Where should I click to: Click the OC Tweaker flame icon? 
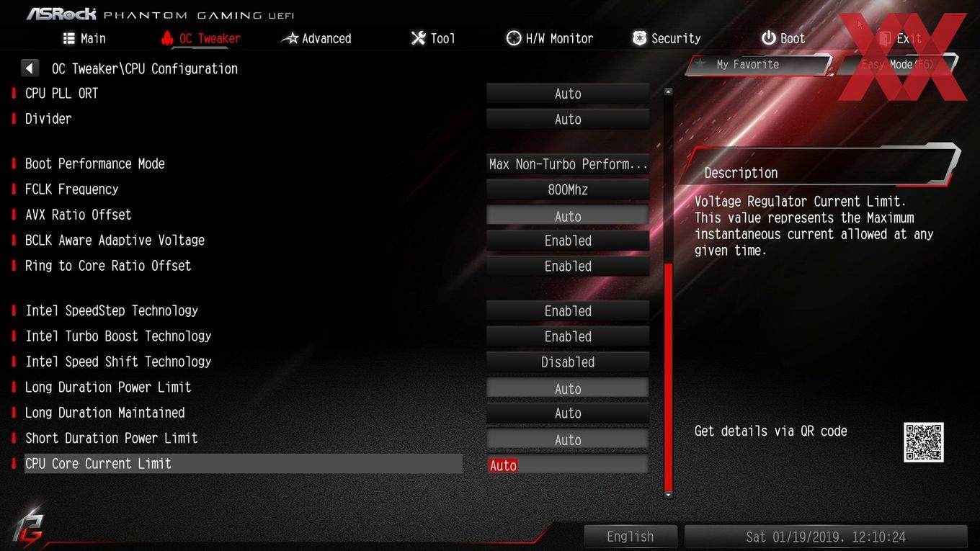pyautogui.click(x=167, y=39)
